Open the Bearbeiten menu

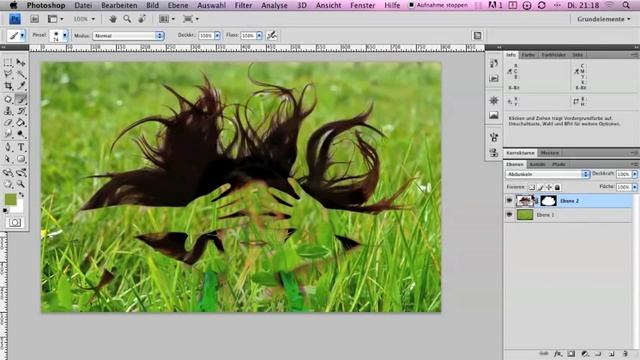(x=119, y=5)
